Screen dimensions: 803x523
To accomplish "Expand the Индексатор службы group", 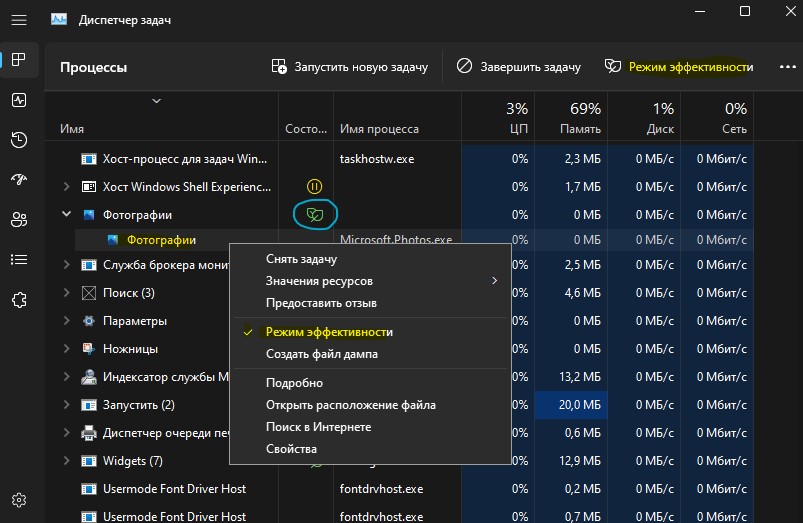I will pyautogui.click(x=67, y=377).
